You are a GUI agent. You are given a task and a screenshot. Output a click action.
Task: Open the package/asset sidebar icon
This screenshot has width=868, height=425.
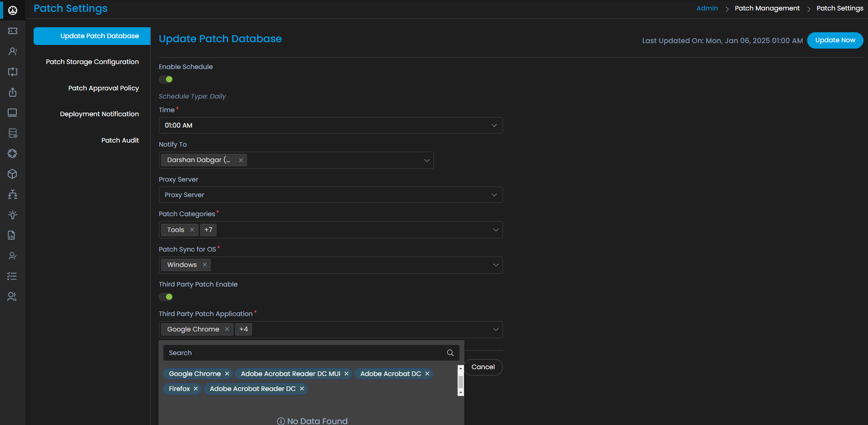coord(12,173)
